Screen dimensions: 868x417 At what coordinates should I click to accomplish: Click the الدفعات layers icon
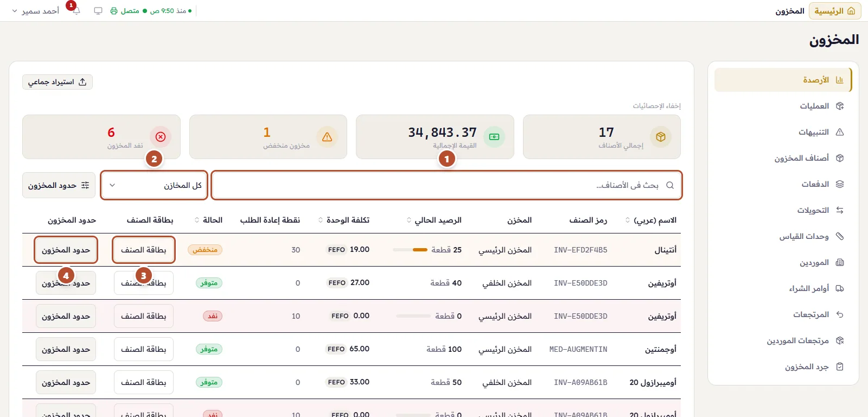tap(840, 184)
